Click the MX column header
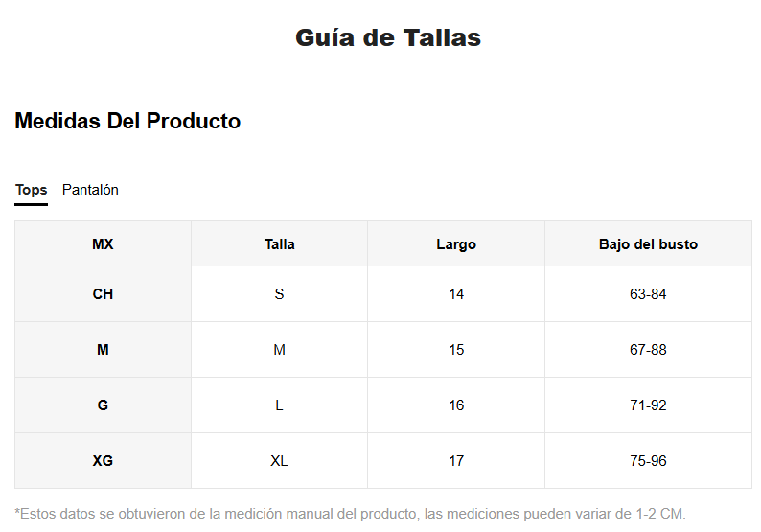This screenshot has height=532, width=761. 103,244
